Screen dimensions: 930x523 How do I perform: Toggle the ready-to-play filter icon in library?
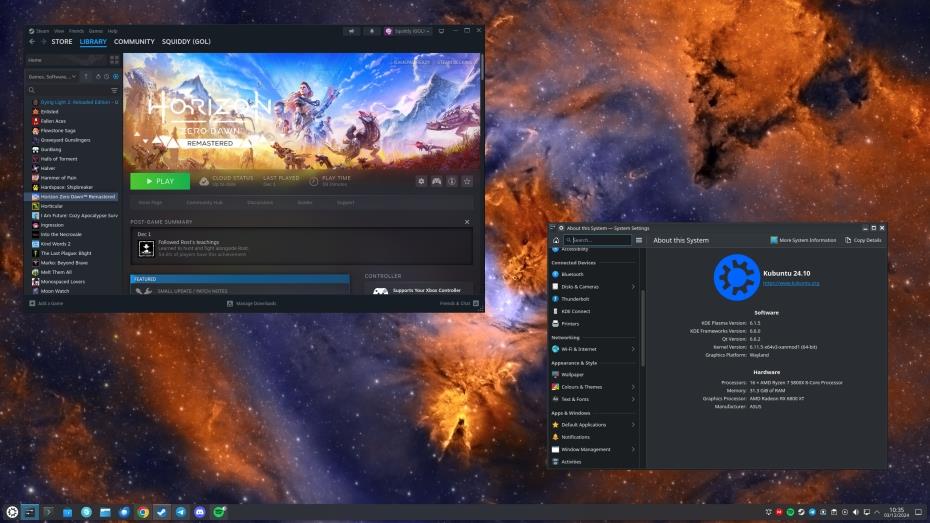point(116,76)
